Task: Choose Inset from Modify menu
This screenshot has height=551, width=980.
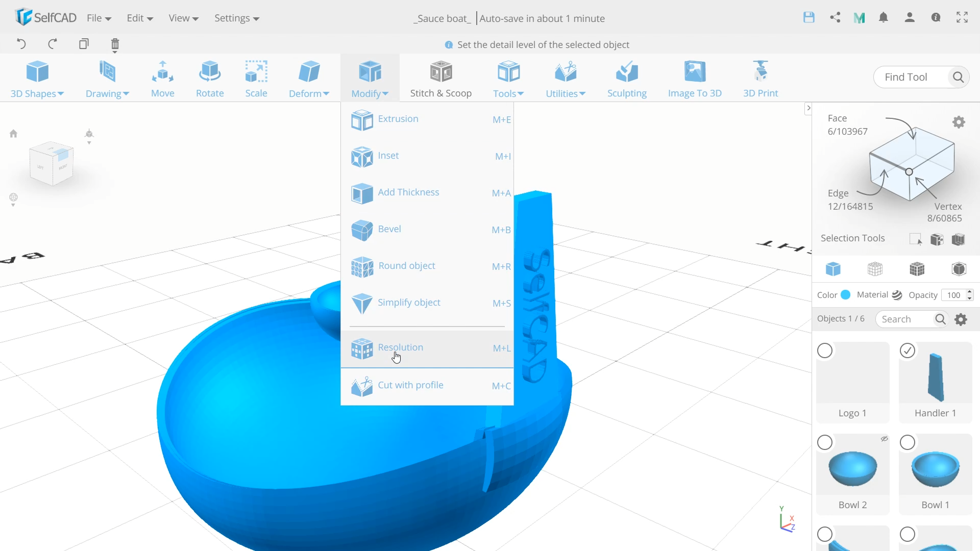Action: 427,157
